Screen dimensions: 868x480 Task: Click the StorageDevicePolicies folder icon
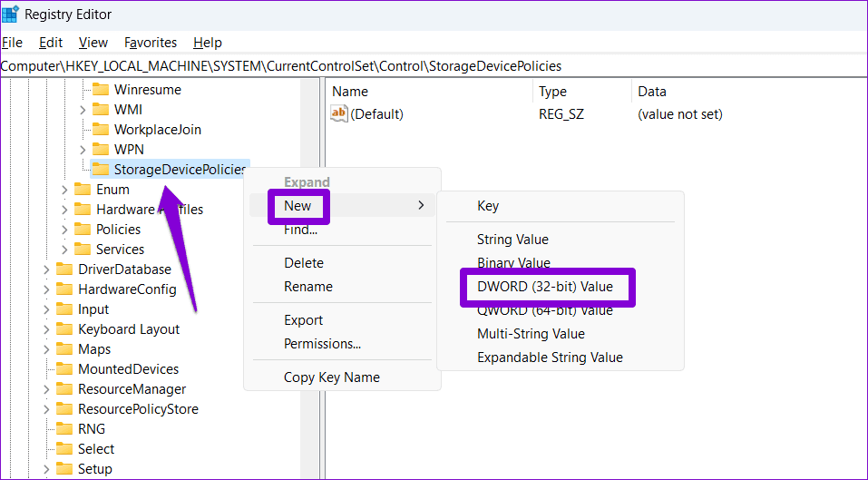click(100, 169)
